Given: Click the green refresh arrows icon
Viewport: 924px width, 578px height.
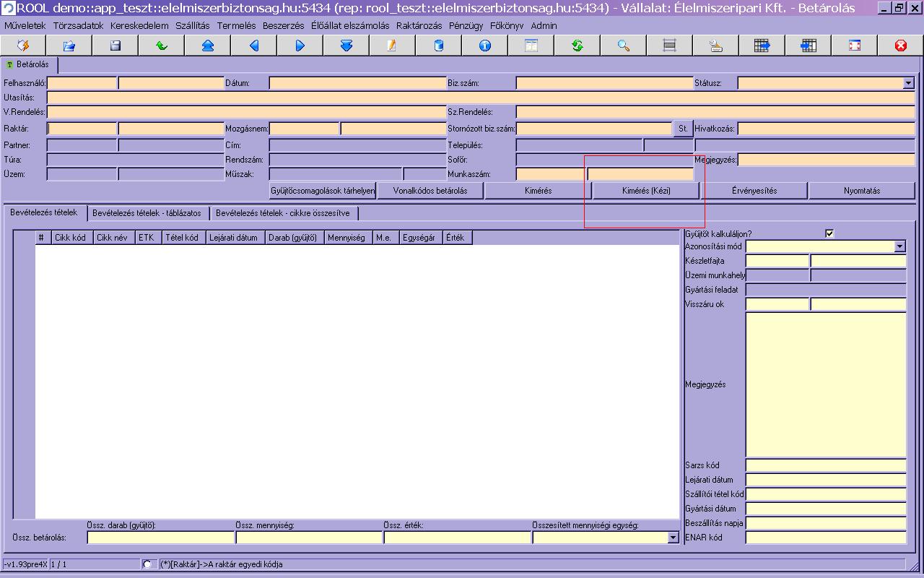Looking at the screenshot, I should click(x=577, y=46).
